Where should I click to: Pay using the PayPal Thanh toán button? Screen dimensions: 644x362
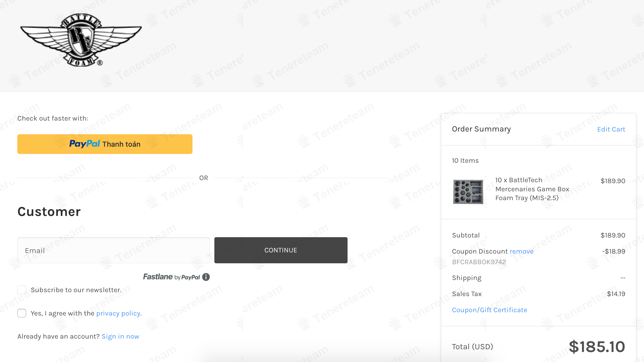105,144
